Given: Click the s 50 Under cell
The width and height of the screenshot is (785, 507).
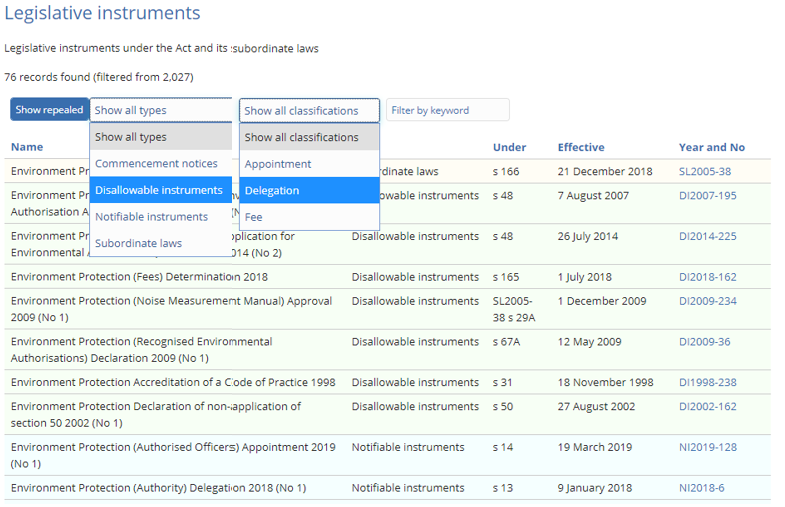Looking at the screenshot, I should [x=503, y=406].
